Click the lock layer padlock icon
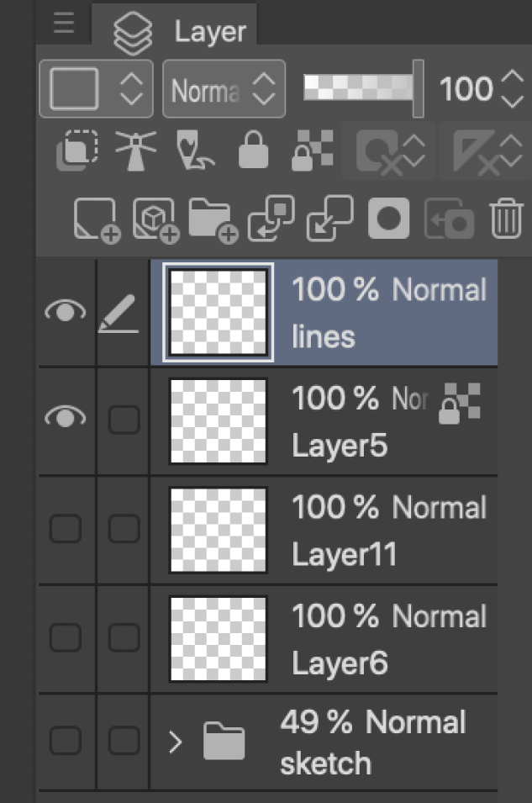The width and height of the screenshot is (532, 803). click(x=253, y=151)
